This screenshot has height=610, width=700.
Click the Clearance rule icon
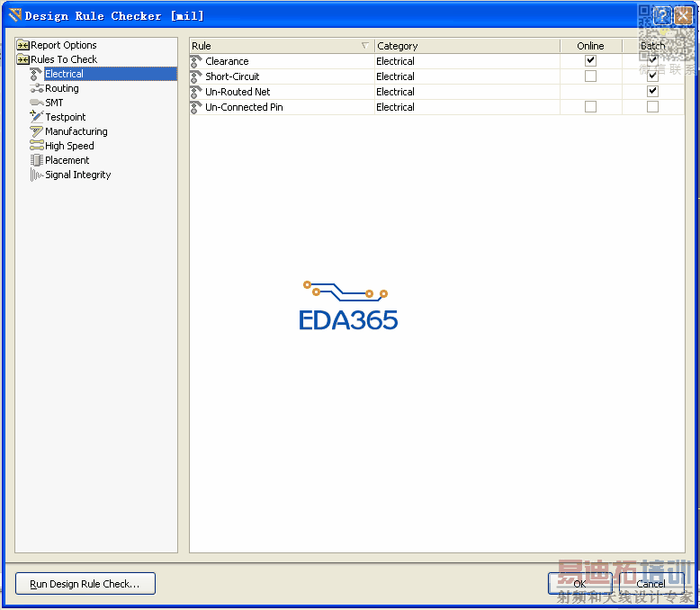point(195,61)
